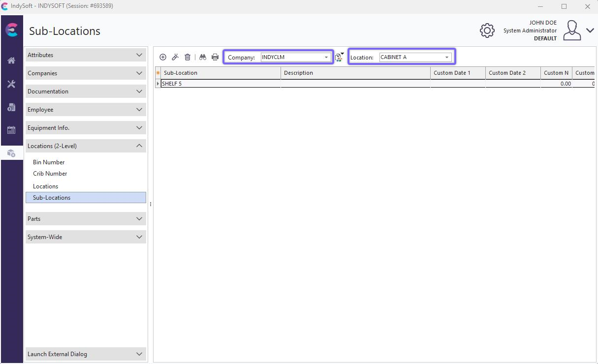Open the Home icon in the sidebar
The width and height of the screenshot is (598, 364).
11,61
